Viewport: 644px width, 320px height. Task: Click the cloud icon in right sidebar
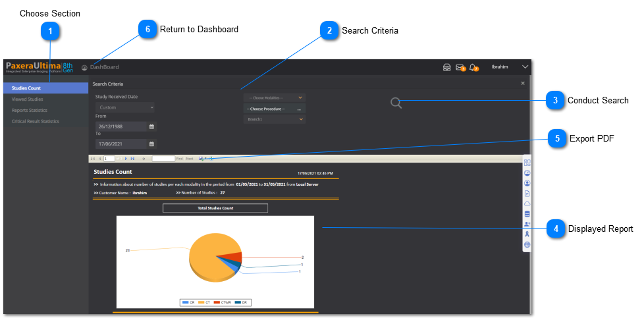(527, 204)
